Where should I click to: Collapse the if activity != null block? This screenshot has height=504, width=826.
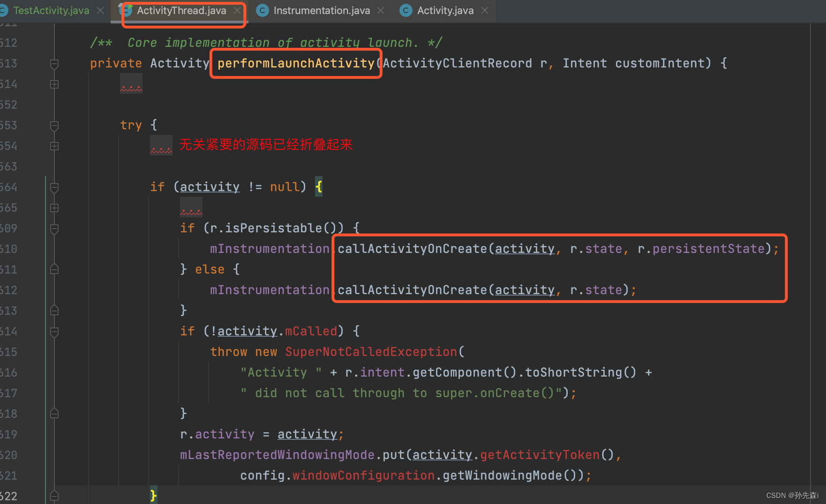pos(54,187)
